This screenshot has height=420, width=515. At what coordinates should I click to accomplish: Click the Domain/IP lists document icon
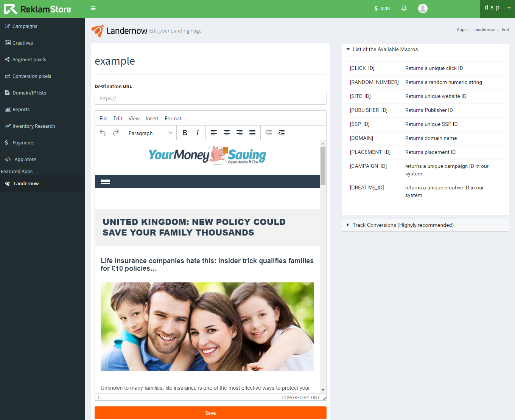pos(7,93)
